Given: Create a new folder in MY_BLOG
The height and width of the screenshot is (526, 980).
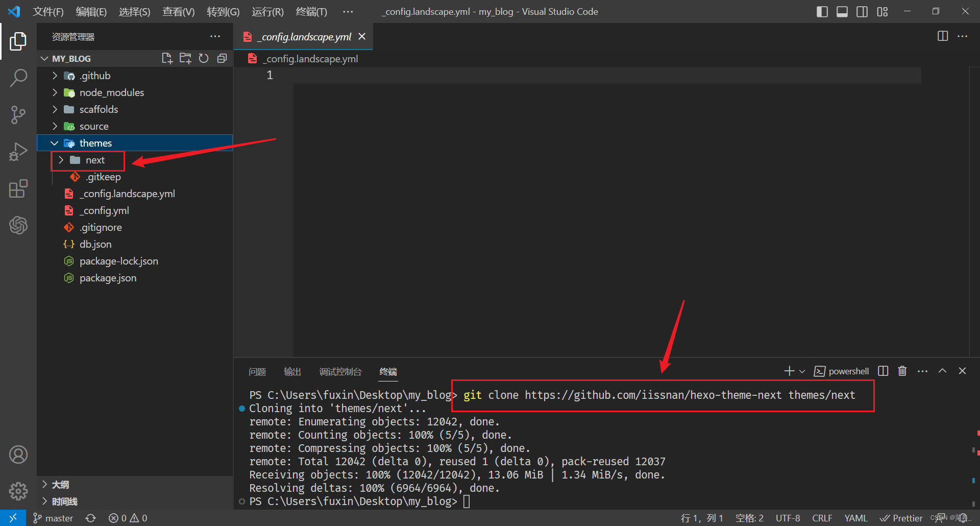Looking at the screenshot, I should (x=185, y=58).
